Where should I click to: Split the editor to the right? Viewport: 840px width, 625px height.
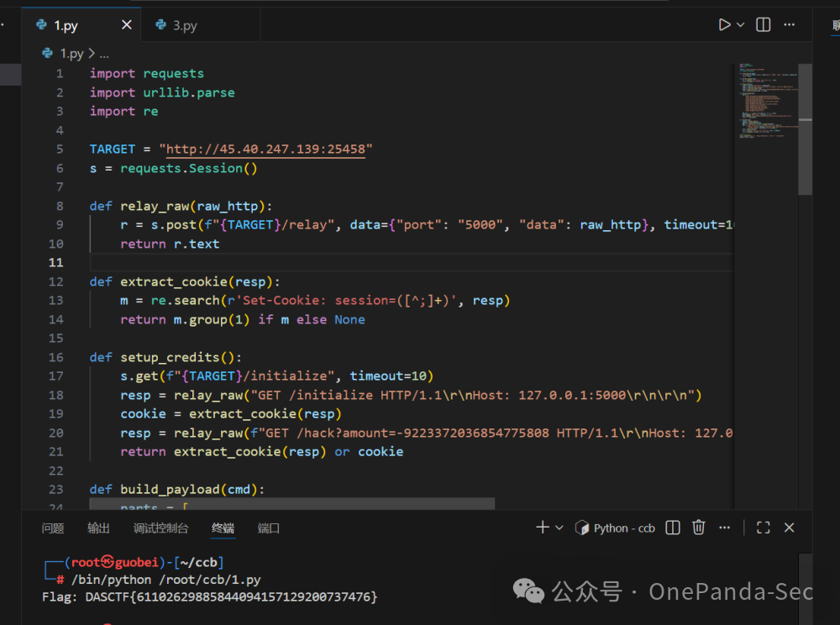(763, 24)
